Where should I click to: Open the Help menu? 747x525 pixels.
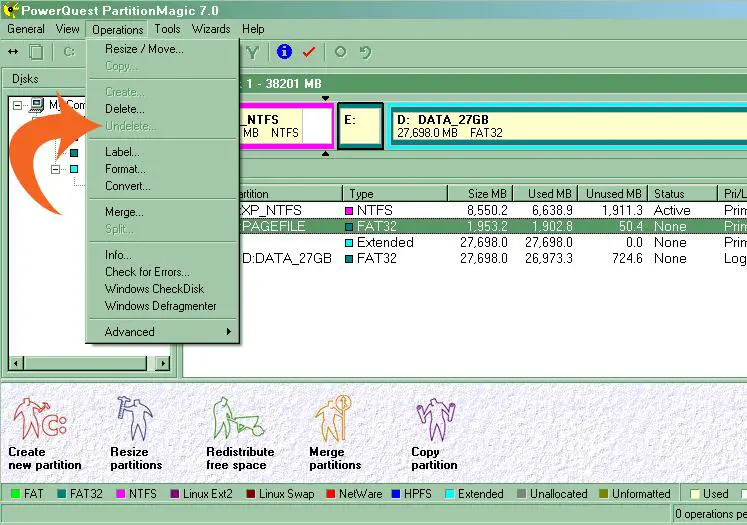click(x=253, y=29)
